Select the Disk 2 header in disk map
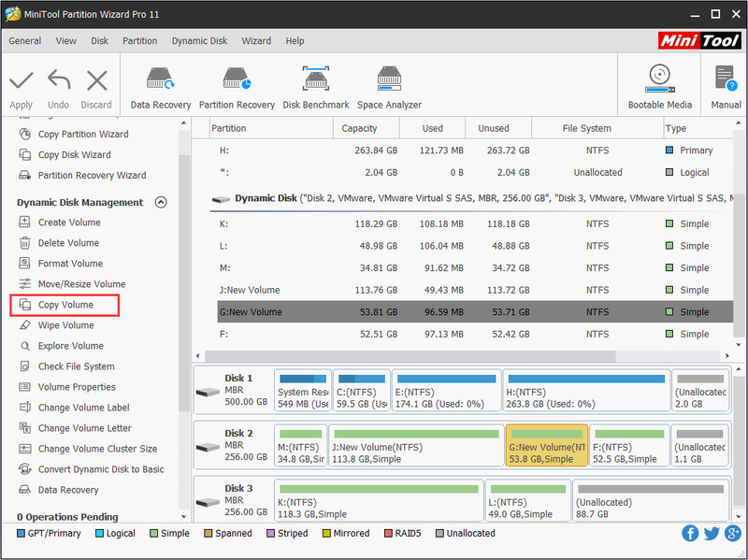 233,446
